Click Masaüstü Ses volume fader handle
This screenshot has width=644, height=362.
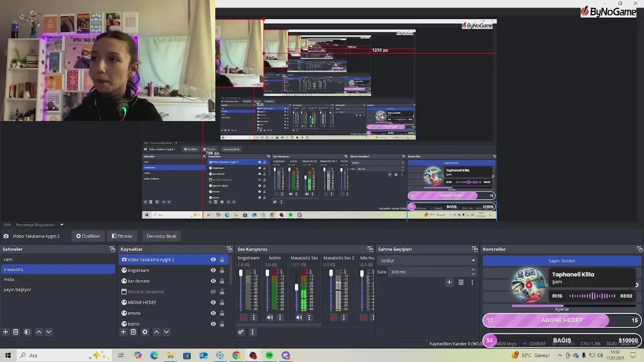[x=296, y=287]
